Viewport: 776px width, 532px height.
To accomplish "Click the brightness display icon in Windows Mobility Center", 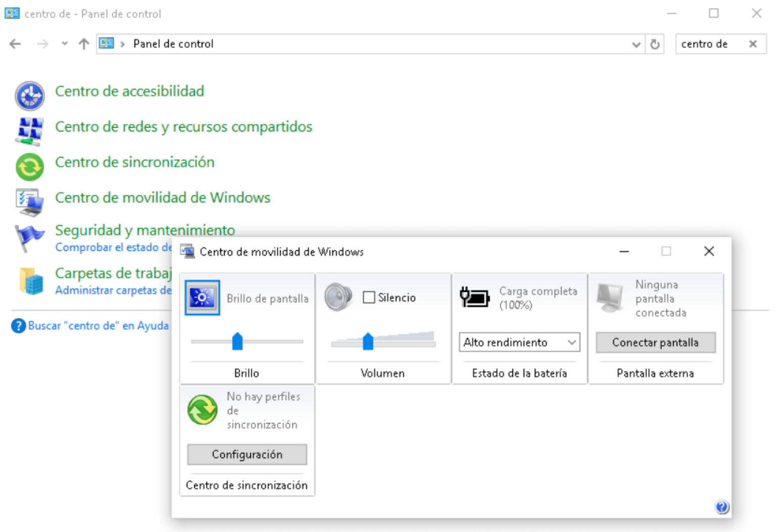I will [x=202, y=298].
